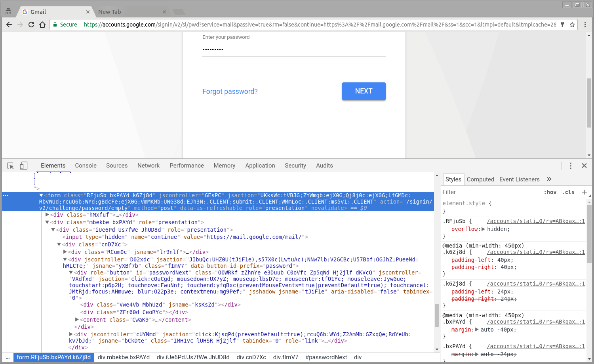
Task: Click the Secure padlock icon
Action: click(x=55, y=24)
